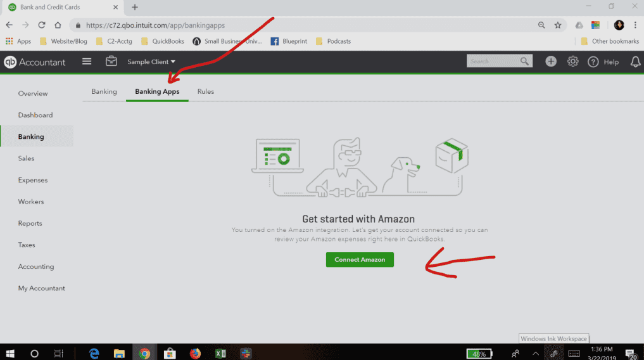Open Dashboard in the sidebar
This screenshot has width=644, height=360.
pos(35,115)
